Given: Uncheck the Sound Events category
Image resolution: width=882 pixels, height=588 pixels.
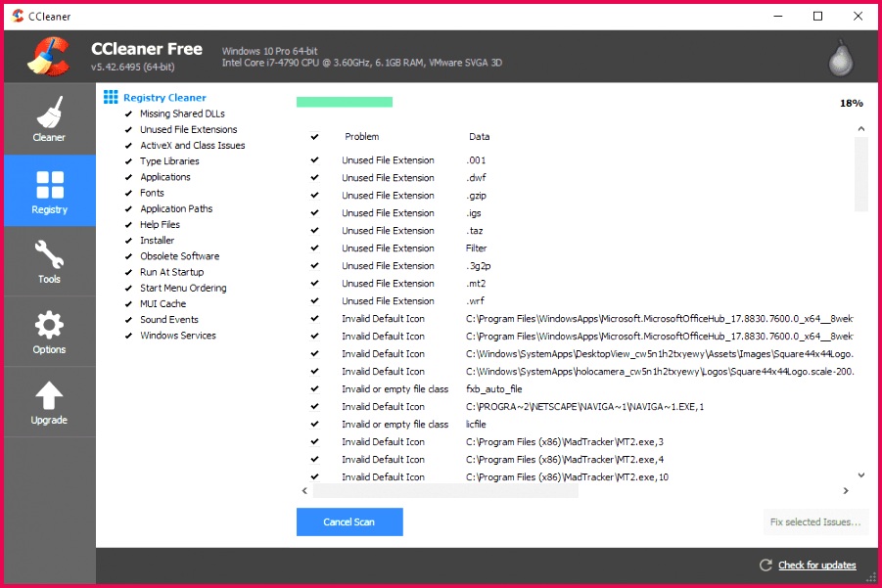Looking at the screenshot, I should (126, 319).
